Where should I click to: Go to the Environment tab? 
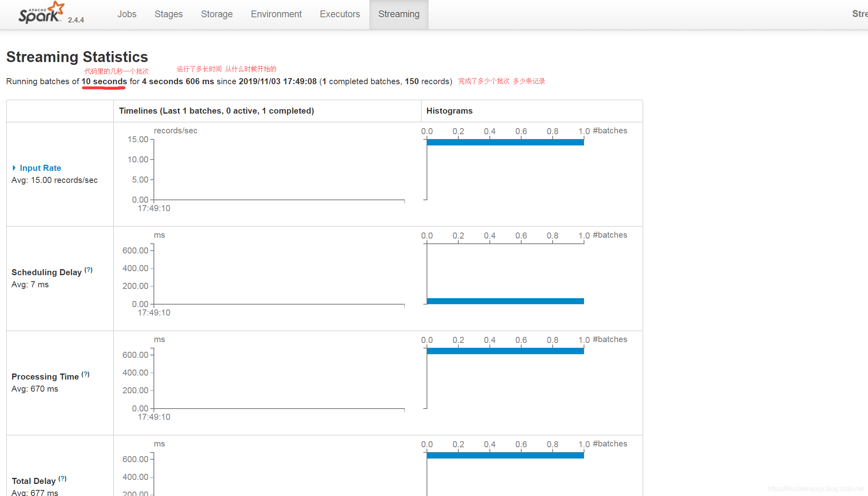(276, 14)
